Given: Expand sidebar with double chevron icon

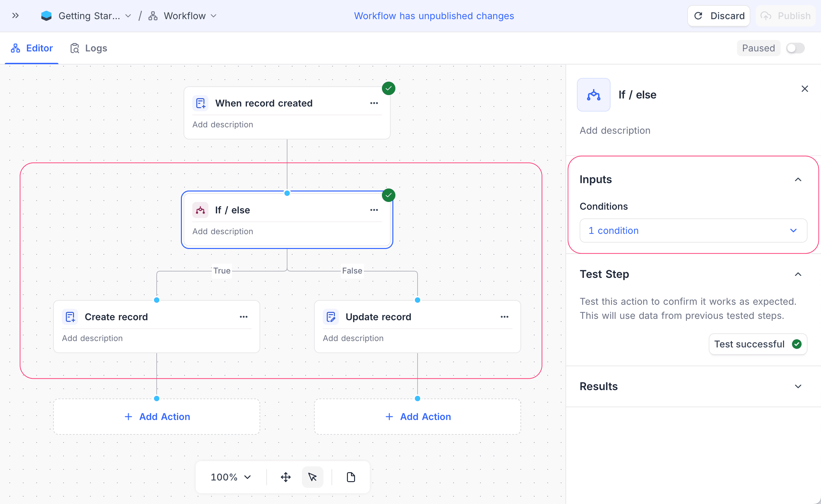Looking at the screenshot, I should point(15,15).
